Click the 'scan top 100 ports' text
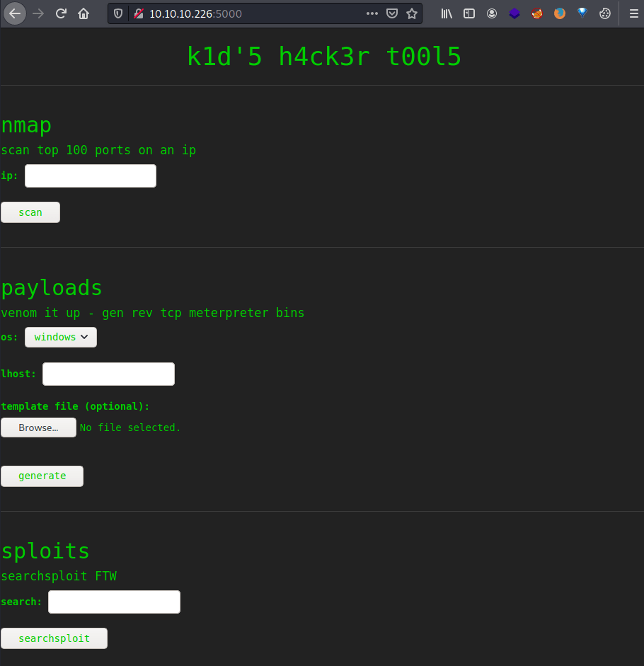This screenshot has width=644, height=666. tap(98, 150)
